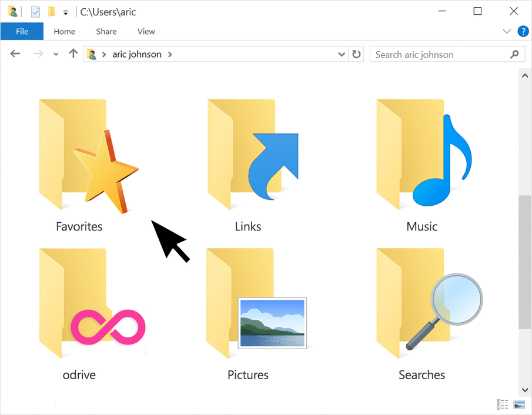Click the user folder icon in title bar
This screenshot has width=532, height=415.
(x=12, y=12)
